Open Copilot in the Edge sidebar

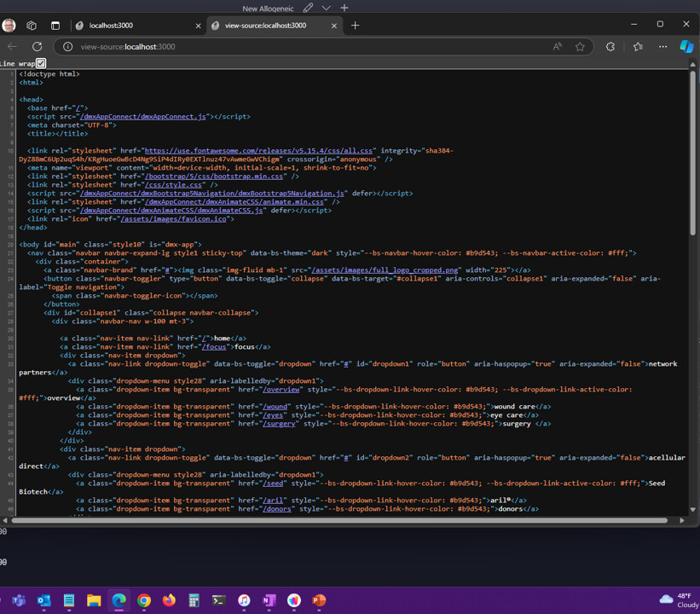pos(687,47)
